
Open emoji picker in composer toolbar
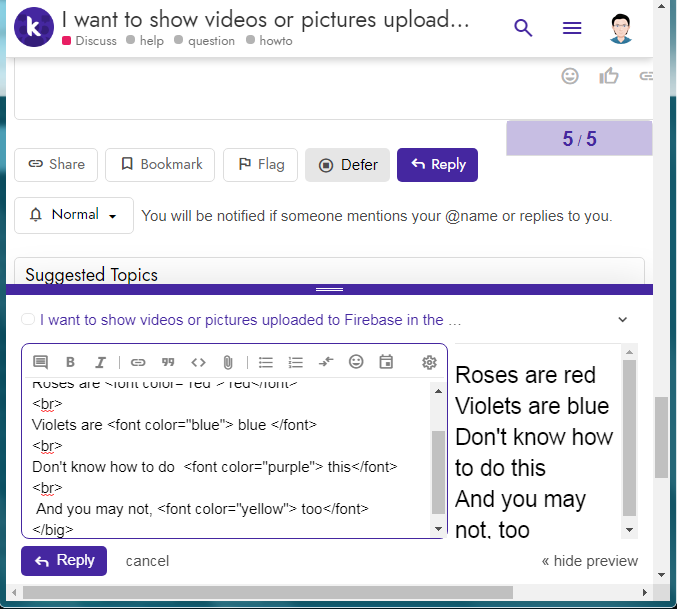point(356,362)
